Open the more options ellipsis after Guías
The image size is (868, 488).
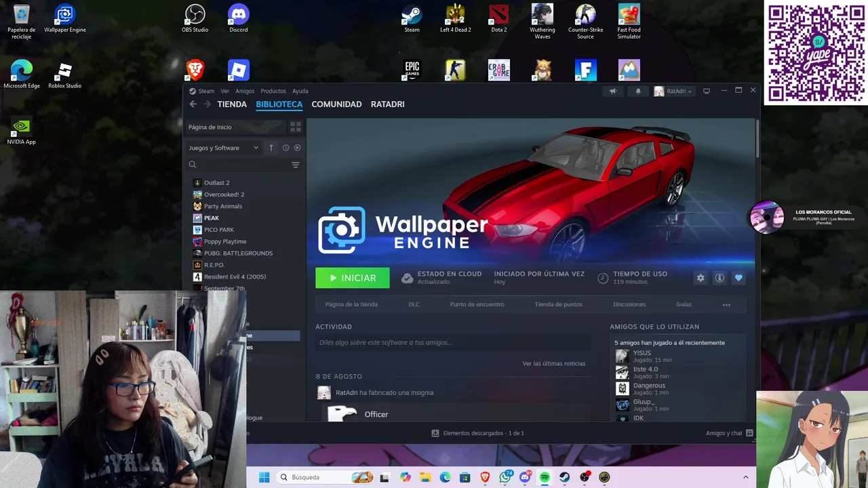coord(726,305)
